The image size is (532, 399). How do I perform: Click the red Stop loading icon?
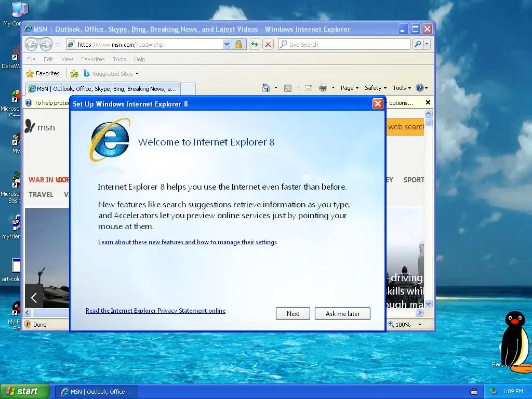click(268, 45)
